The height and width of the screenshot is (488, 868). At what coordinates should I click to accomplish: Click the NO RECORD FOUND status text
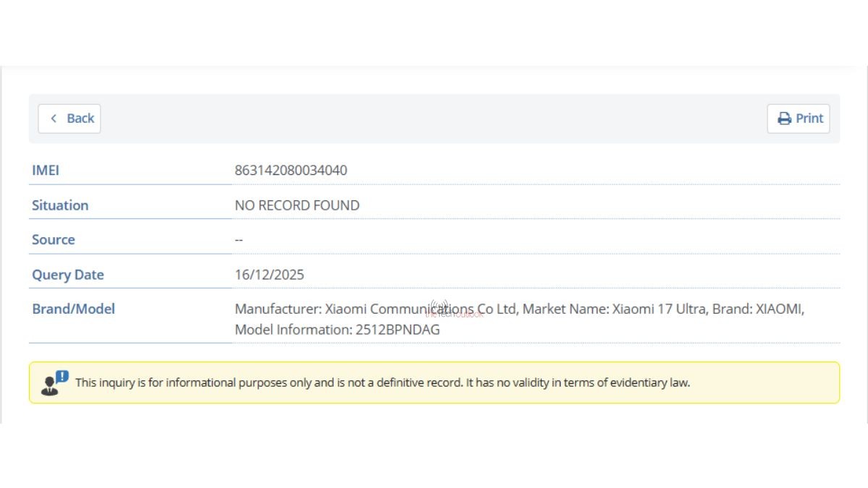pos(297,205)
